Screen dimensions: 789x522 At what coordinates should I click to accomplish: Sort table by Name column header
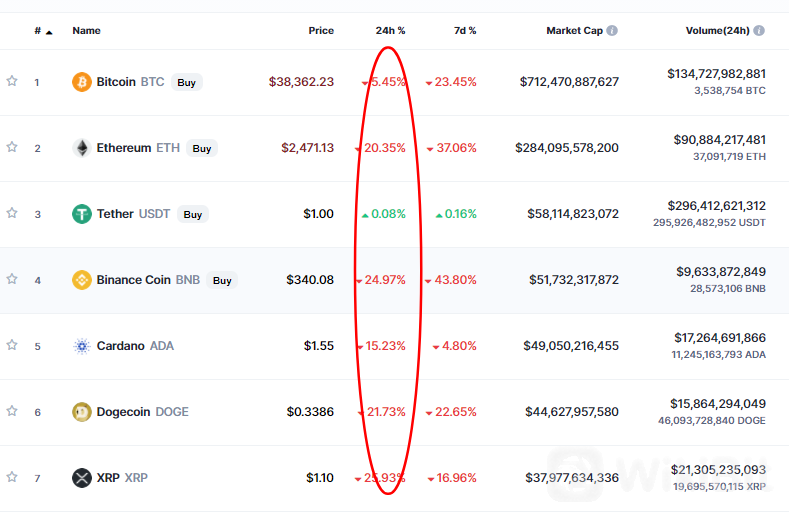86,31
